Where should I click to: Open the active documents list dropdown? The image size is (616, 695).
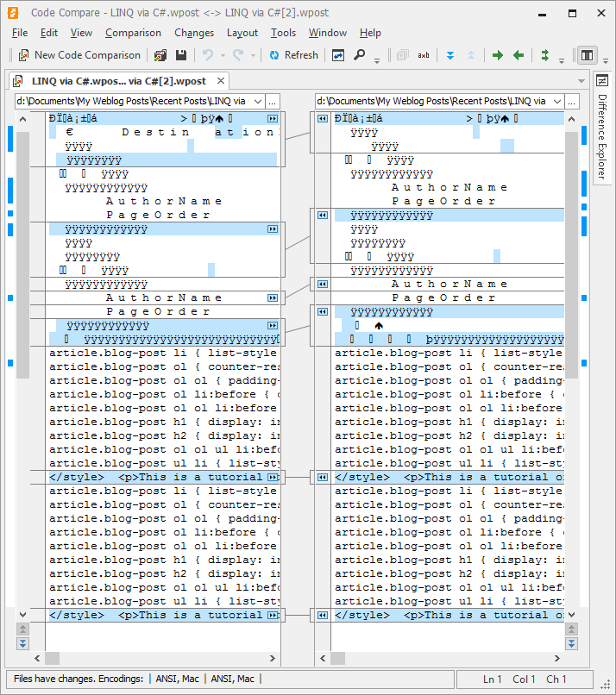point(581,81)
